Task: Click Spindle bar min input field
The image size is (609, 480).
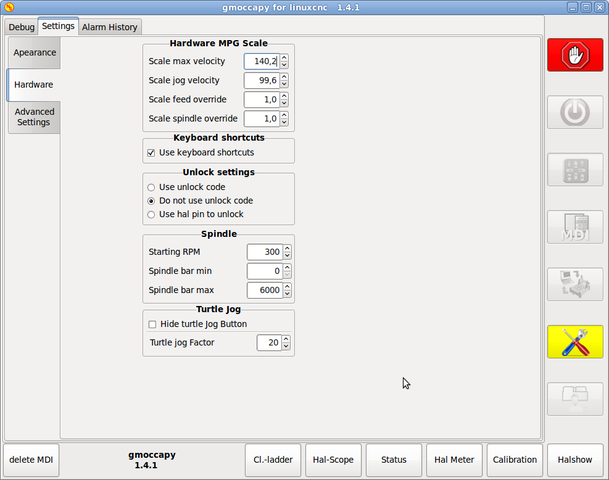Action: coord(265,271)
